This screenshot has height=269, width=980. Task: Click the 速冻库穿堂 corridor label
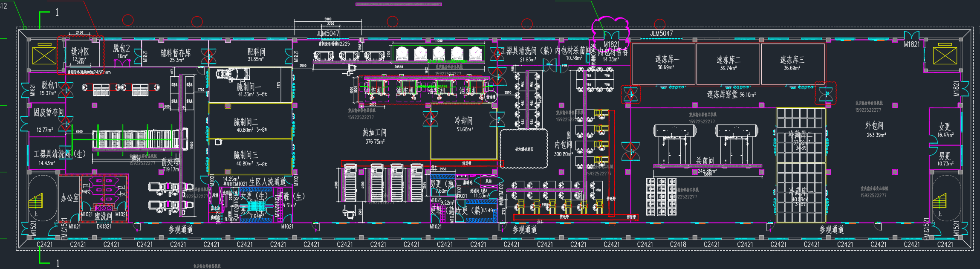(723, 94)
